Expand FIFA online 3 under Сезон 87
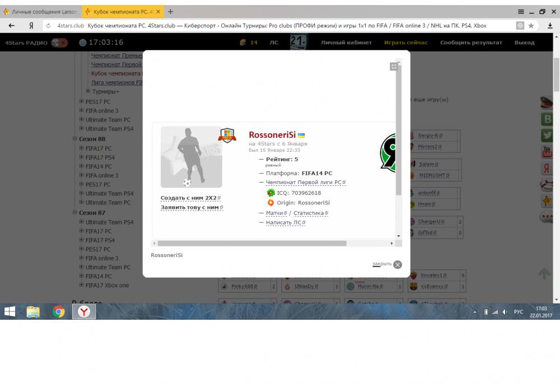 tap(81, 258)
